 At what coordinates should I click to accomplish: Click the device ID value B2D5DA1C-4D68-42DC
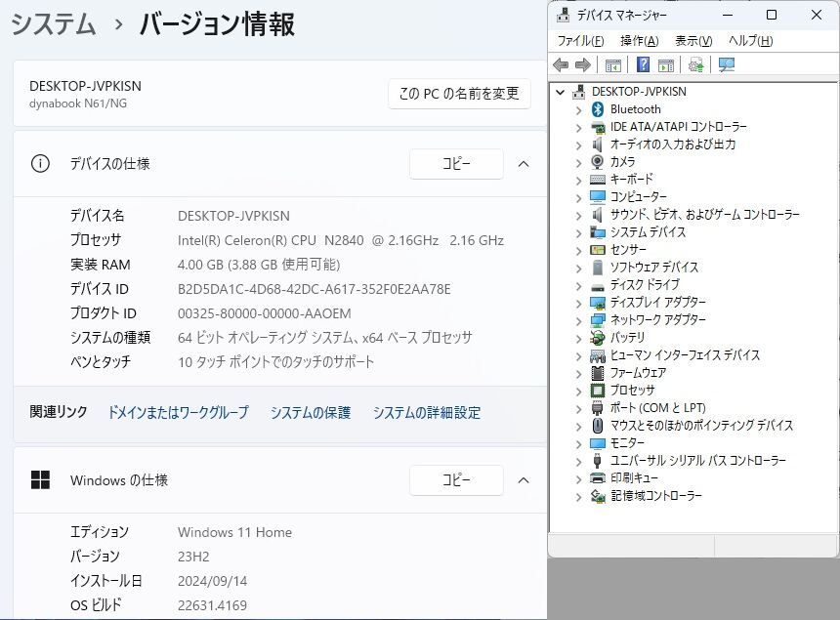(x=314, y=289)
